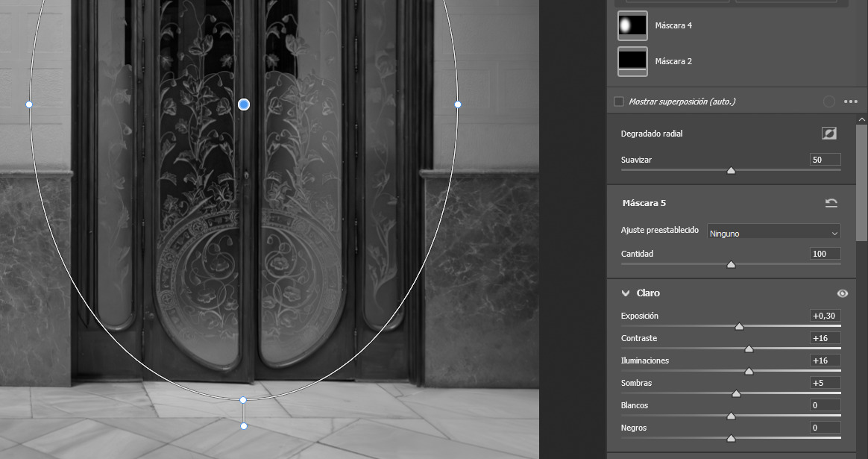
Task: Click the Suavizar slider handle
Action: point(731,170)
